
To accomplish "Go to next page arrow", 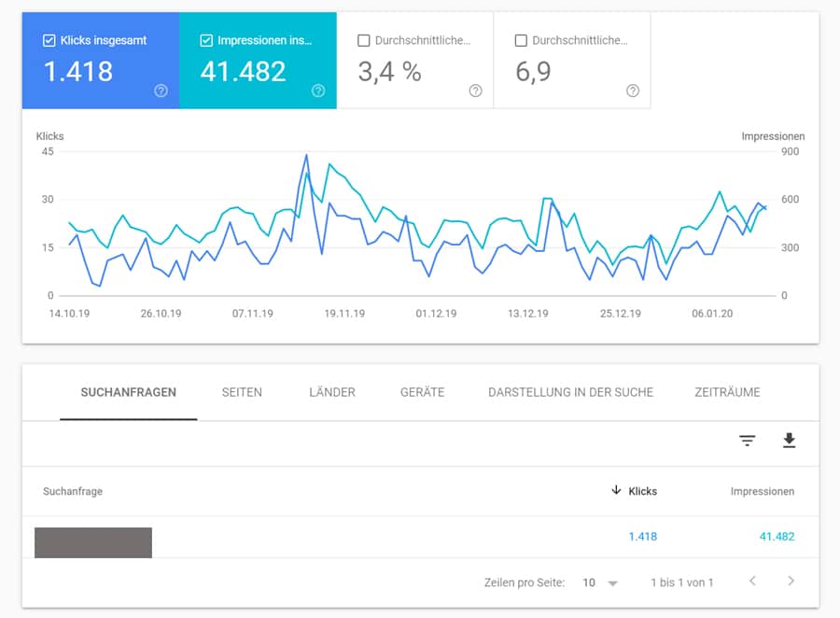I will click(x=791, y=582).
